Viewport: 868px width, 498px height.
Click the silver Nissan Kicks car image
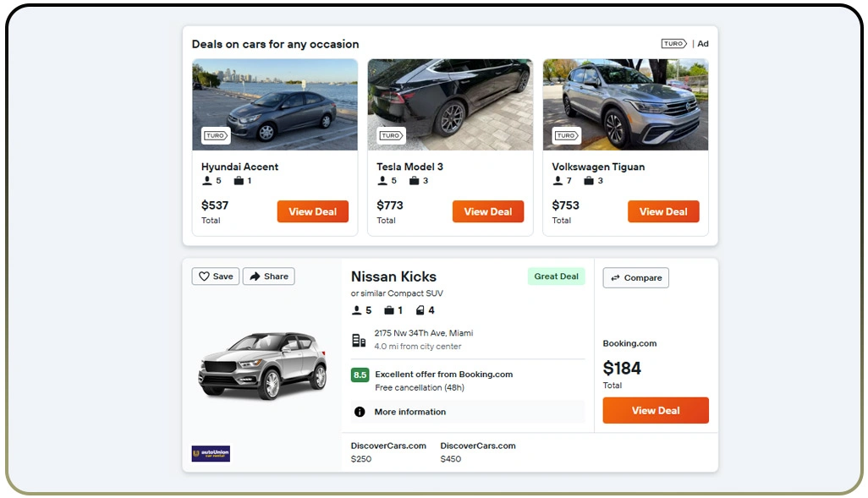(x=262, y=365)
